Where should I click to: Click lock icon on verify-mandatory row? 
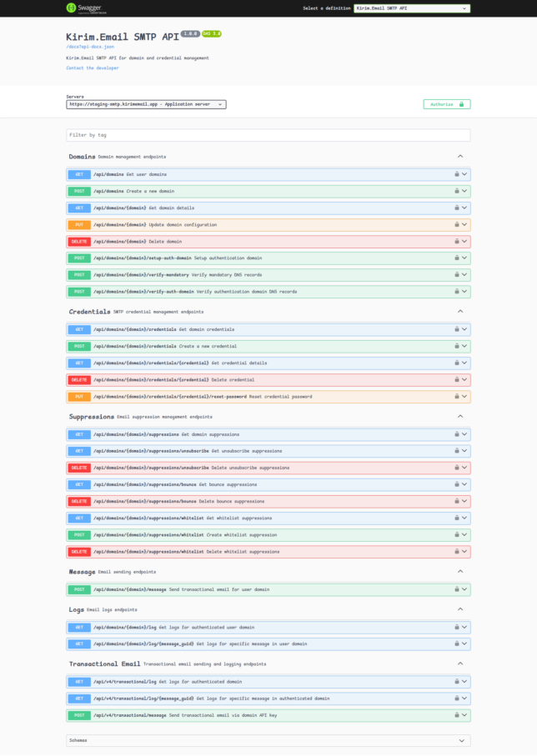point(456,274)
